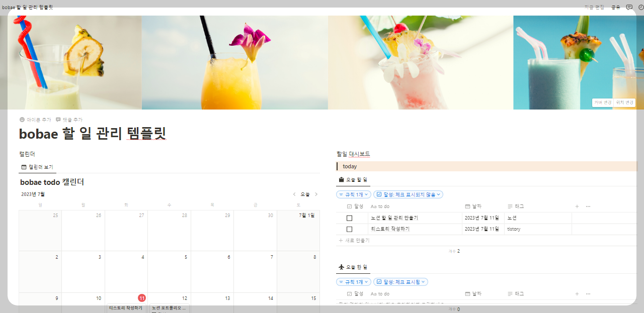Add a property column in 오늘 할 일 table

(577, 206)
